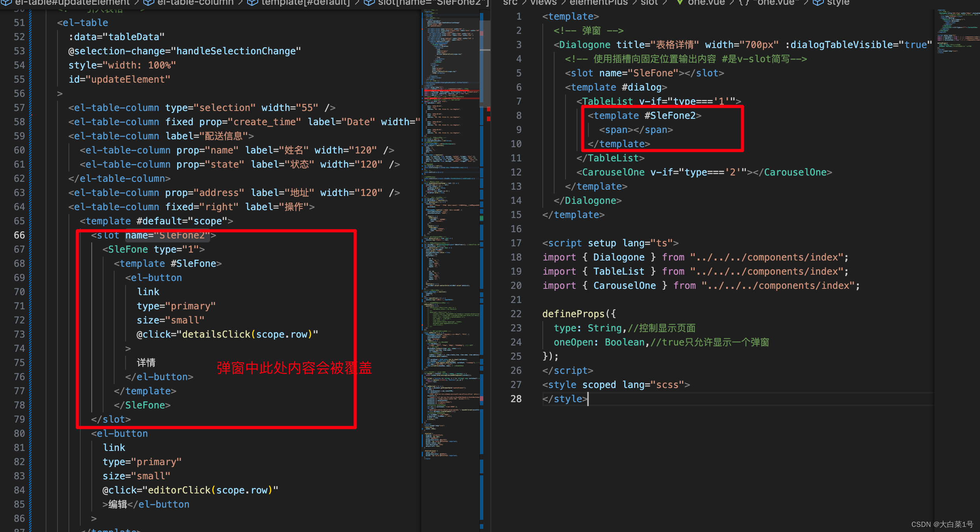Click the slot name="SleFone2" tag
980x532 pixels.
pyautogui.click(x=153, y=235)
